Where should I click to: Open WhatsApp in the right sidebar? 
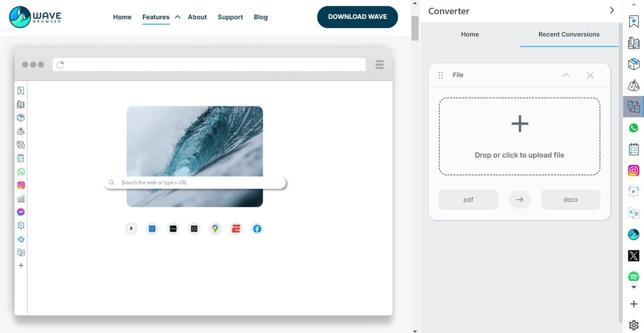(634, 128)
